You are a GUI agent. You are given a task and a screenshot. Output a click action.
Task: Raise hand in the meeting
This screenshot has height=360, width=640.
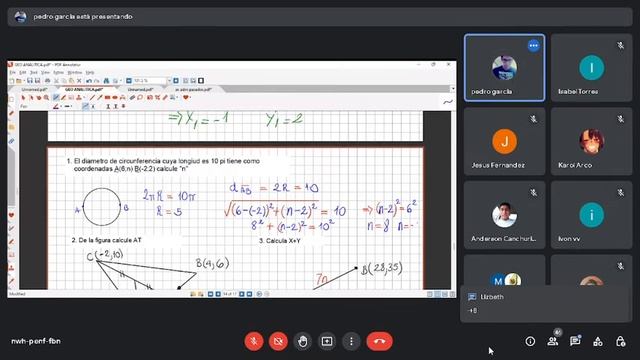click(x=302, y=341)
